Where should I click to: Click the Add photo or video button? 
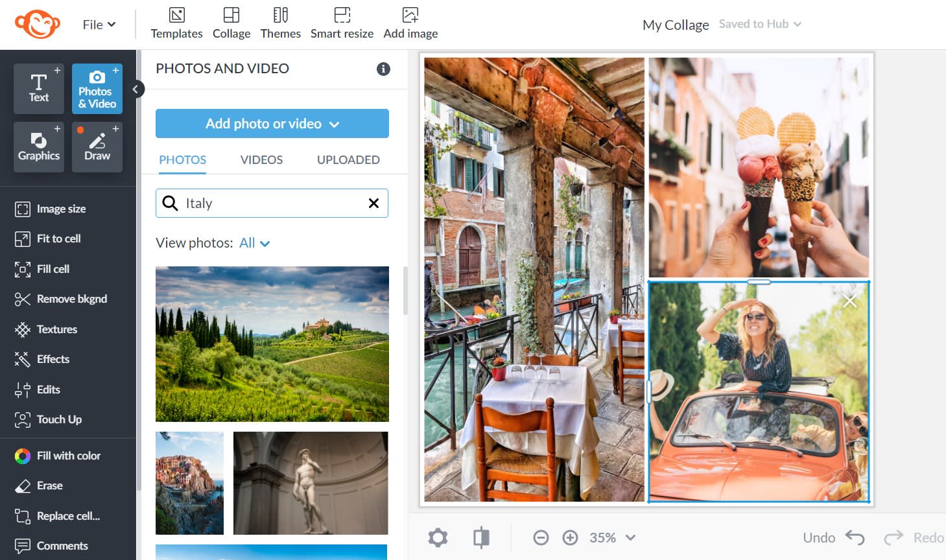pos(272,124)
